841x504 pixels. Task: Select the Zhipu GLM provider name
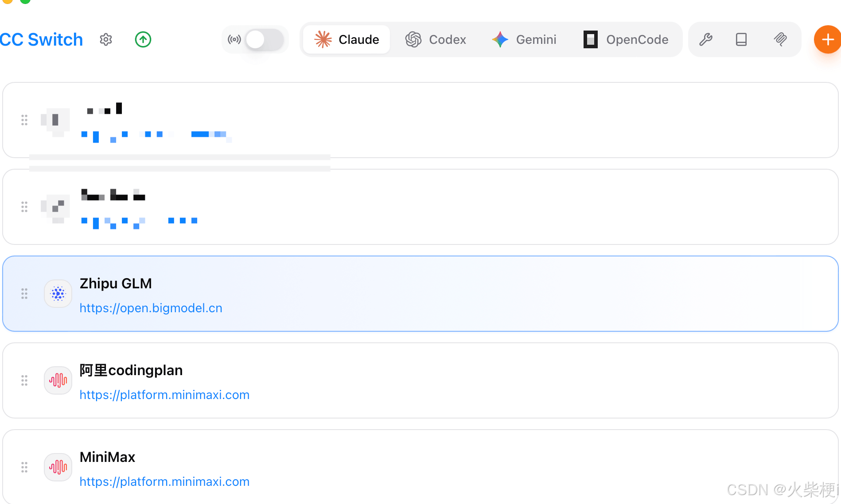[116, 283]
